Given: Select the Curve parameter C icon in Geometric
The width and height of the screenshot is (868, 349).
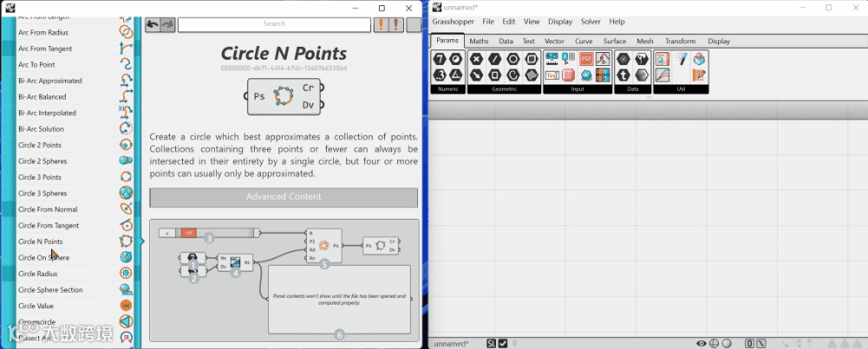Looking at the screenshot, I should point(513,75).
